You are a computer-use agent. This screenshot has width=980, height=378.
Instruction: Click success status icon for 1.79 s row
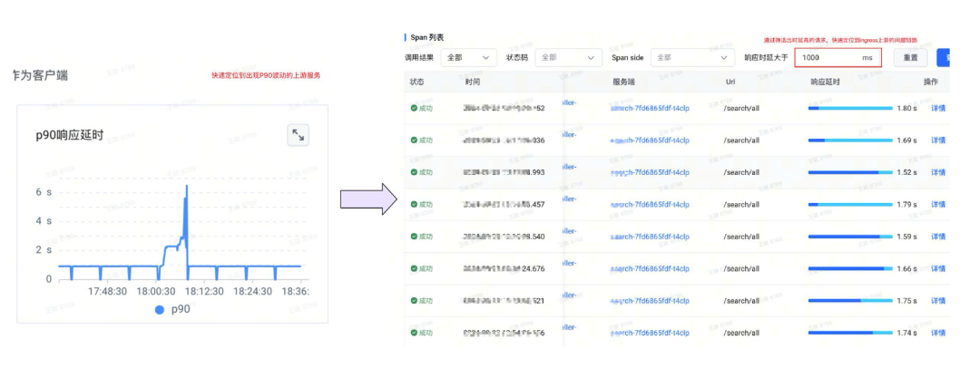tap(414, 205)
